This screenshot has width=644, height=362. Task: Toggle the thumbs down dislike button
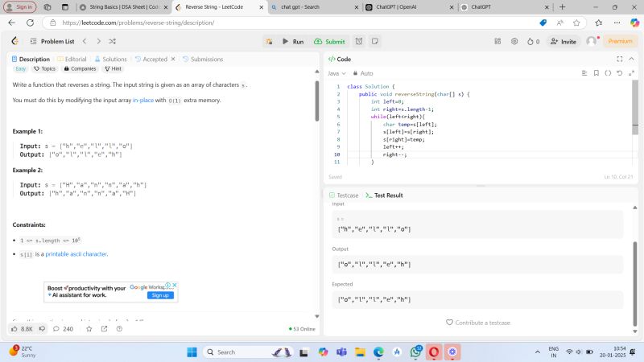pyautogui.click(x=43, y=328)
